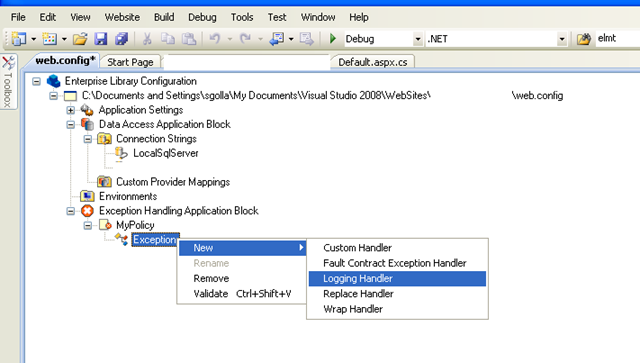Screen dimensions: 640x363
Task: Select Wrap Handler from the submenu
Action: click(397, 309)
